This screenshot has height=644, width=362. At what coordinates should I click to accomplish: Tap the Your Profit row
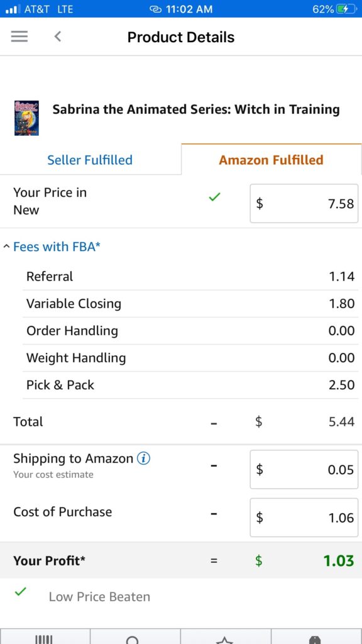tap(181, 560)
